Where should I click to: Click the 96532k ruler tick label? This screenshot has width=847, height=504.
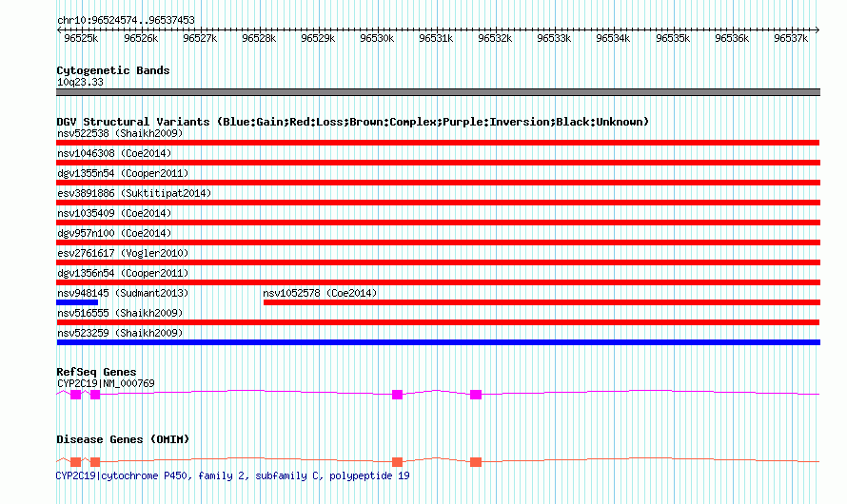coord(495,38)
